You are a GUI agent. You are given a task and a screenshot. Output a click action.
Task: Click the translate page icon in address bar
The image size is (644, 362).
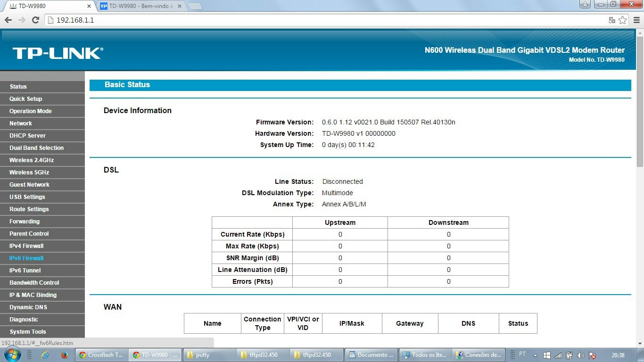(x=612, y=20)
